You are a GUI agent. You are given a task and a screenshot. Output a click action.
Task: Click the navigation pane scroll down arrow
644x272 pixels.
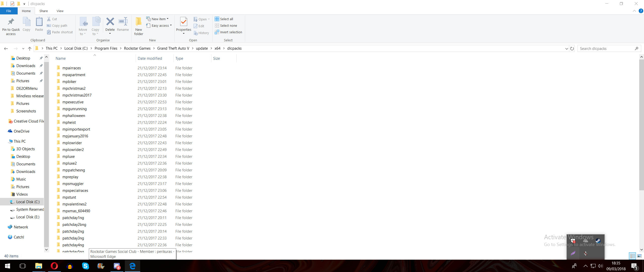[46, 250]
